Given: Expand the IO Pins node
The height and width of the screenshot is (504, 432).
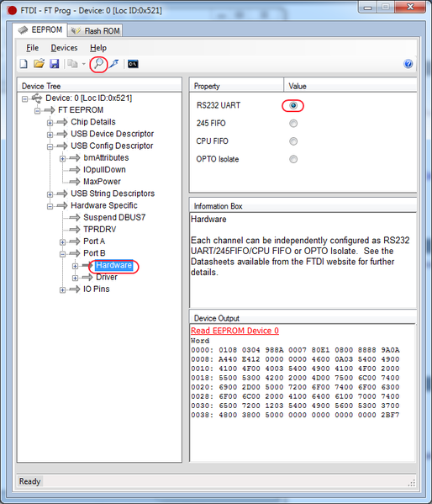Looking at the screenshot, I should point(62,289).
